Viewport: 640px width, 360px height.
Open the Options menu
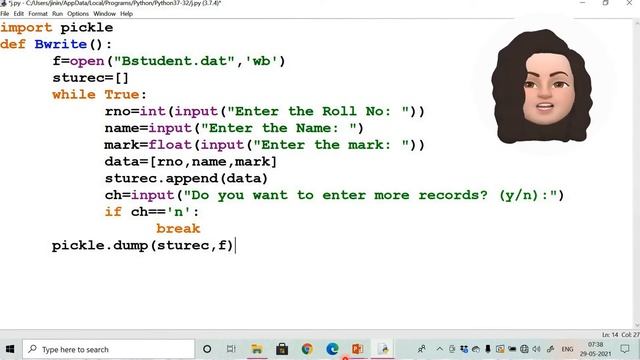(78, 14)
